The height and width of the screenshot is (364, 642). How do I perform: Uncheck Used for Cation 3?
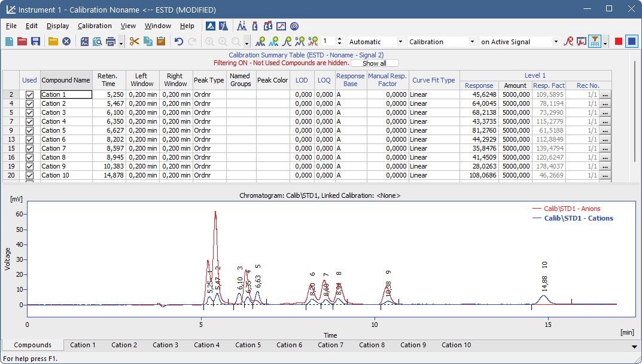tap(29, 112)
